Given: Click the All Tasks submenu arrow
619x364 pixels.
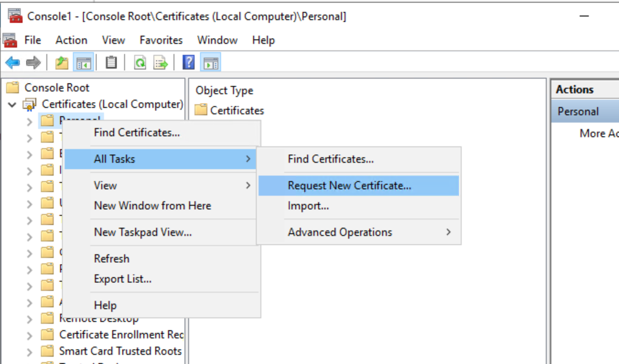Looking at the screenshot, I should click(x=248, y=159).
